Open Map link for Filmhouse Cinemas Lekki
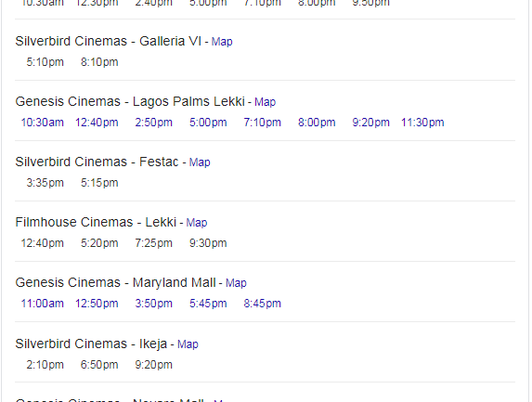Viewport: 532px width, 402px height. pyautogui.click(x=197, y=223)
